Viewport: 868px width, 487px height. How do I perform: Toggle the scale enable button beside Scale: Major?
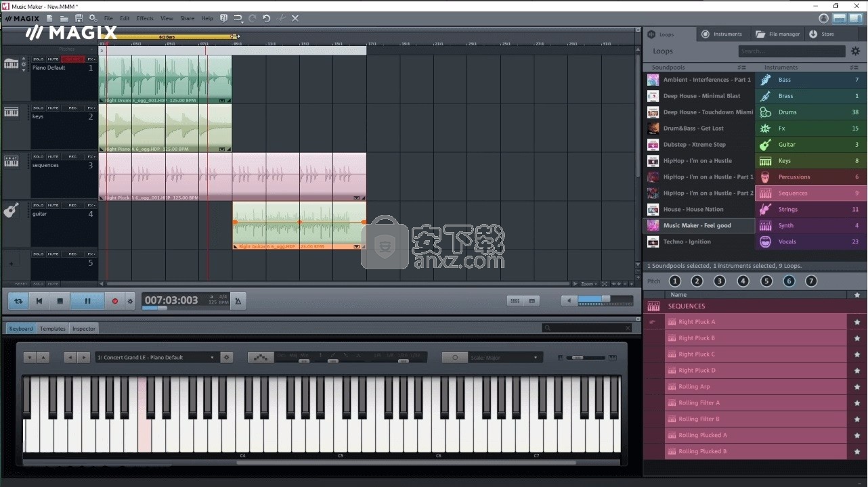tap(454, 357)
